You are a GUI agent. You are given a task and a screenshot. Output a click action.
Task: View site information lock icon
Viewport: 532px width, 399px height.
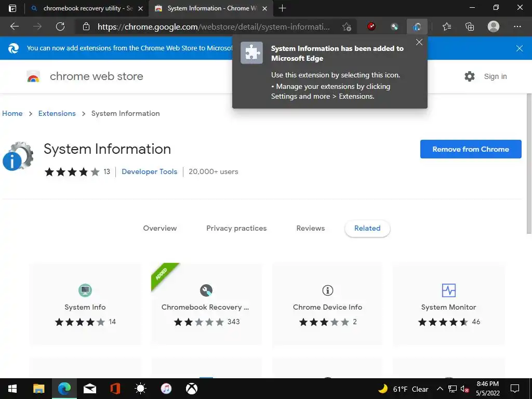tap(86, 26)
